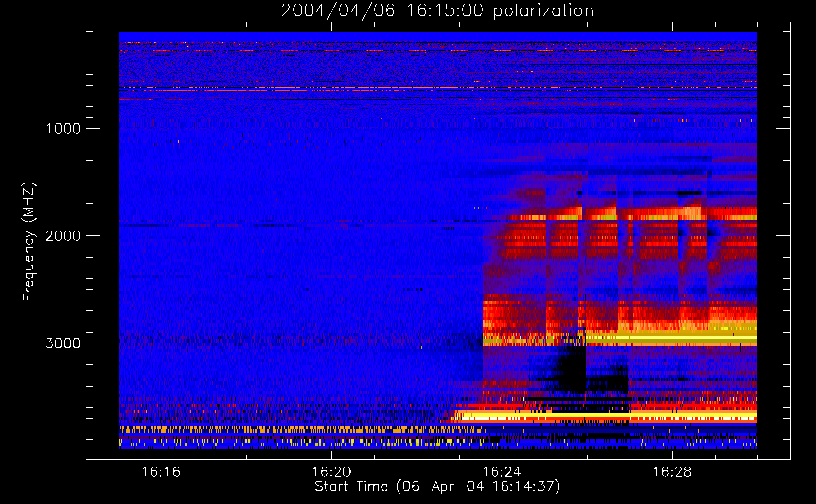The height and width of the screenshot is (504, 816).
Task: Click the 'Frequency (MHZ)' y-axis label
Action: click(29, 242)
